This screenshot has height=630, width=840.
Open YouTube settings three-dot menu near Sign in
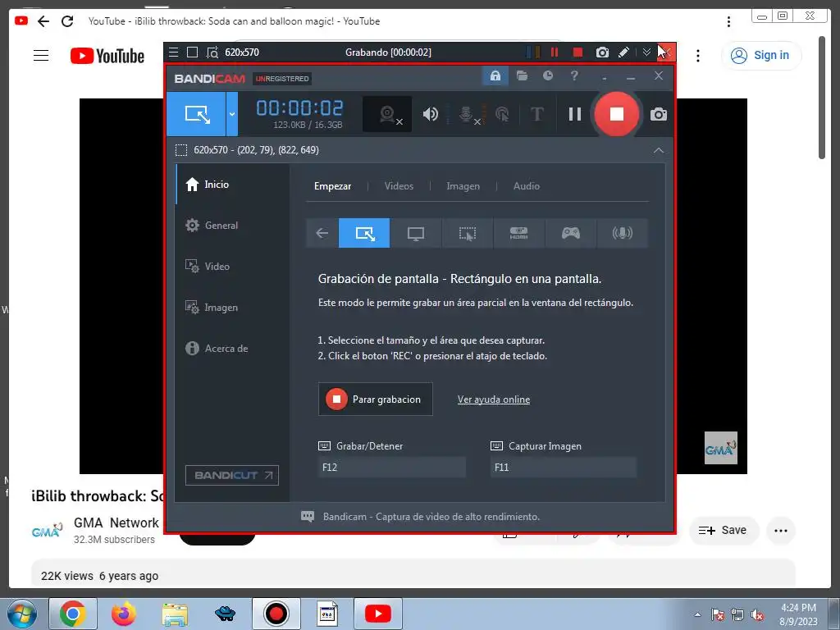tap(697, 56)
